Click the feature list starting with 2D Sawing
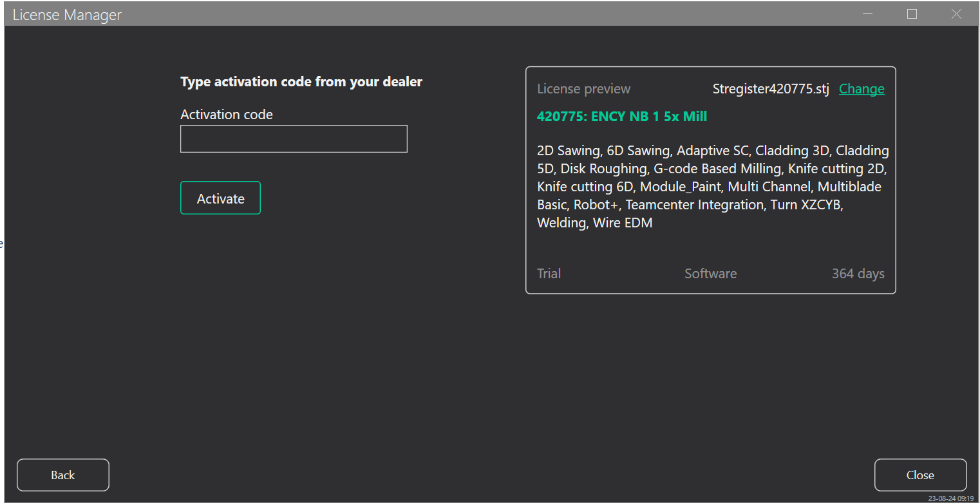The image size is (980, 503). click(712, 187)
